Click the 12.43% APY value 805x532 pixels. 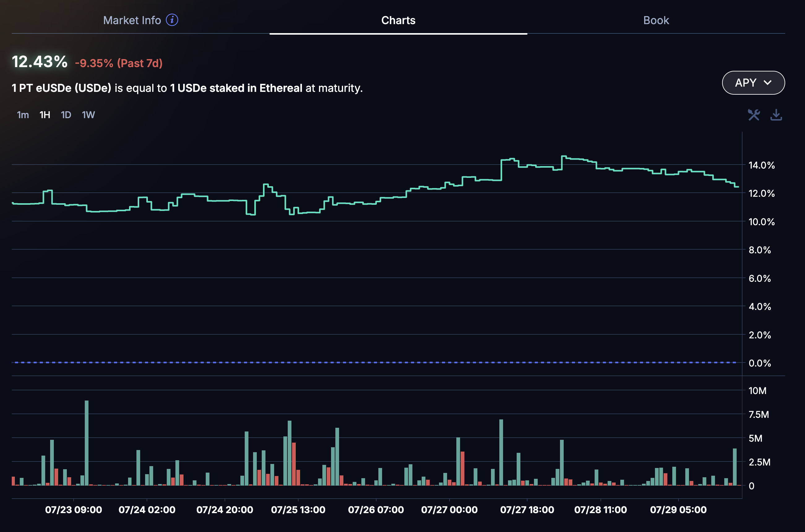click(x=39, y=62)
